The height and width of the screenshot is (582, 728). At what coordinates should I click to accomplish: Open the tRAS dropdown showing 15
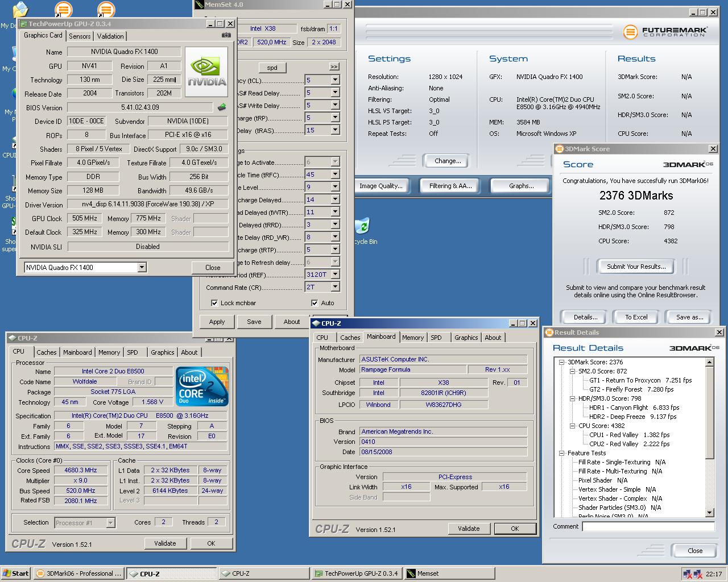[335, 130]
